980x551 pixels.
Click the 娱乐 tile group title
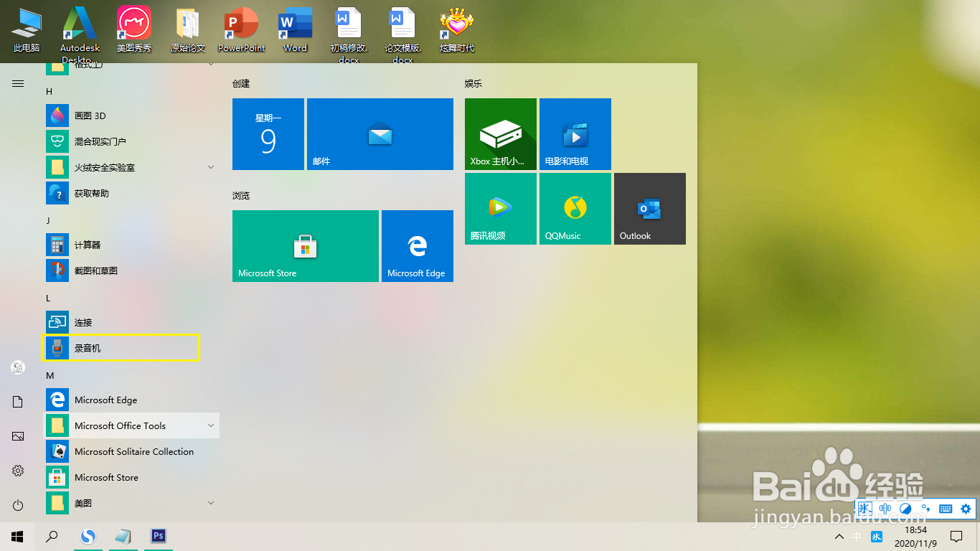click(x=473, y=83)
